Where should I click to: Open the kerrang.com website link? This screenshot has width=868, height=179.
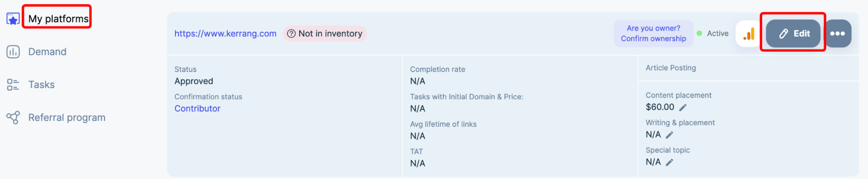tap(225, 33)
